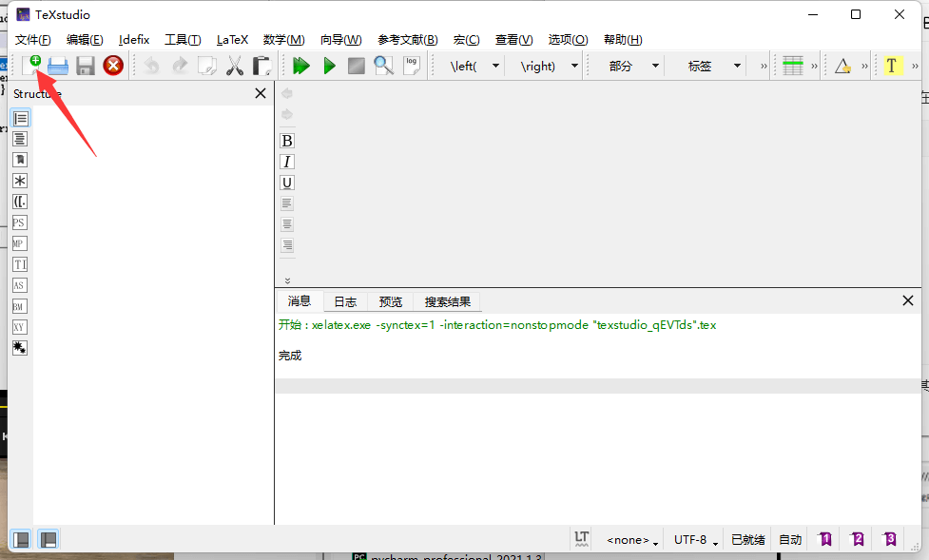Open the \right) delimiter dropdown

point(574,66)
